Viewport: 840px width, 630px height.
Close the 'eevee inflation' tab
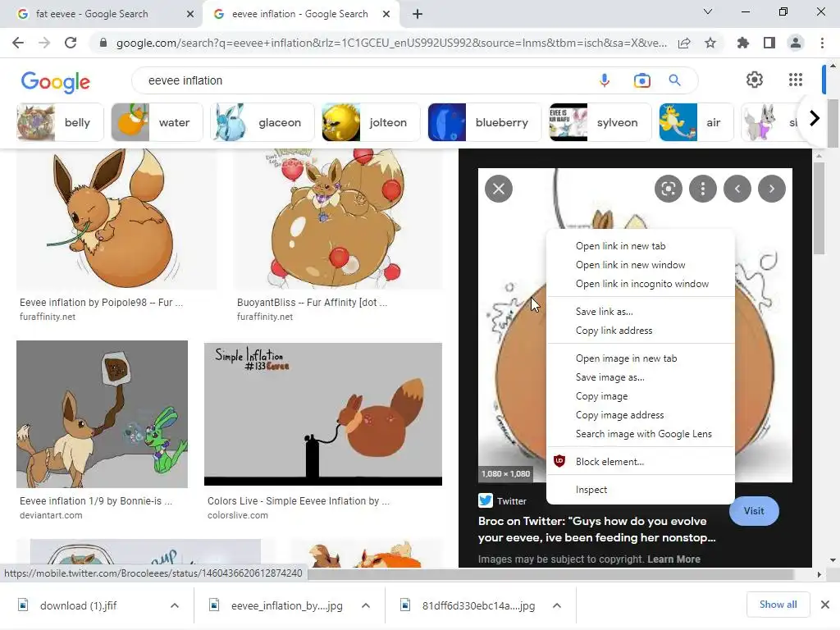[x=386, y=14]
